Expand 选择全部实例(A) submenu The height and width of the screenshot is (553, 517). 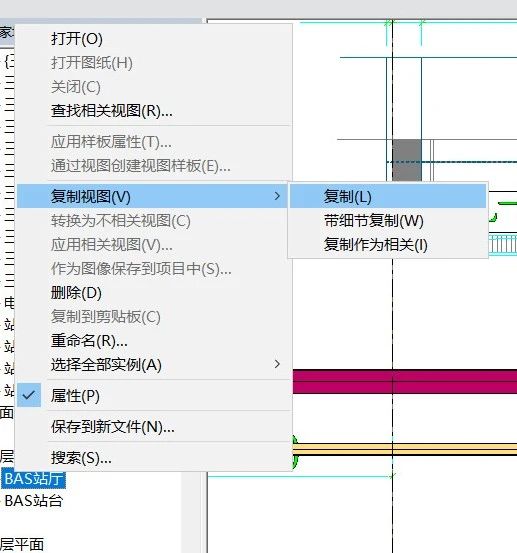tap(154, 365)
